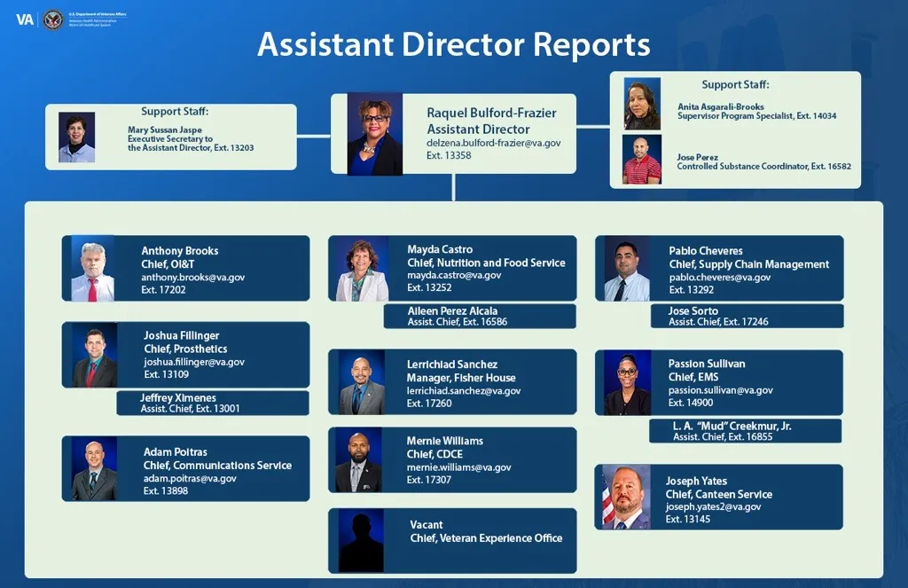This screenshot has width=908, height=588.
Task: Select the Assistant Director's portrait photo
Action: click(375, 134)
